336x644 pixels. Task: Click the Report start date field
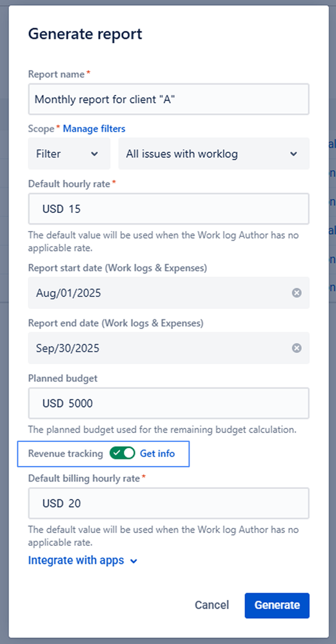[168, 293]
